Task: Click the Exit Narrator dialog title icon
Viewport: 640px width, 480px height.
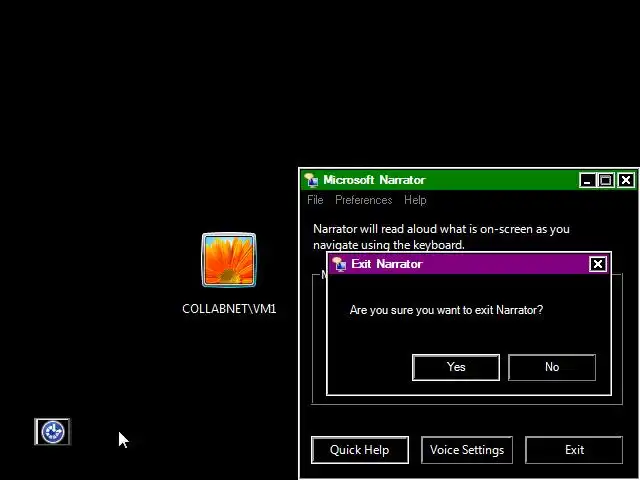Action: pyautogui.click(x=339, y=264)
